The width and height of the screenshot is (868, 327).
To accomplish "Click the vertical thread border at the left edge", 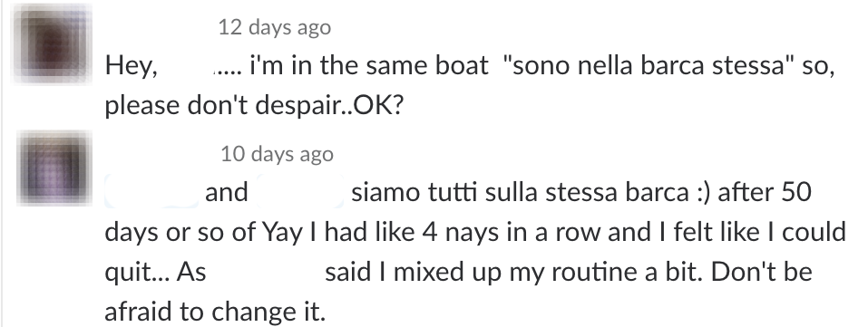I will tap(2, 163).
